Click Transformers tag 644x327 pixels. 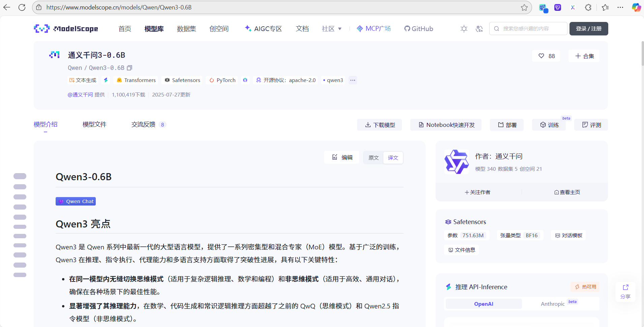tap(137, 80)
